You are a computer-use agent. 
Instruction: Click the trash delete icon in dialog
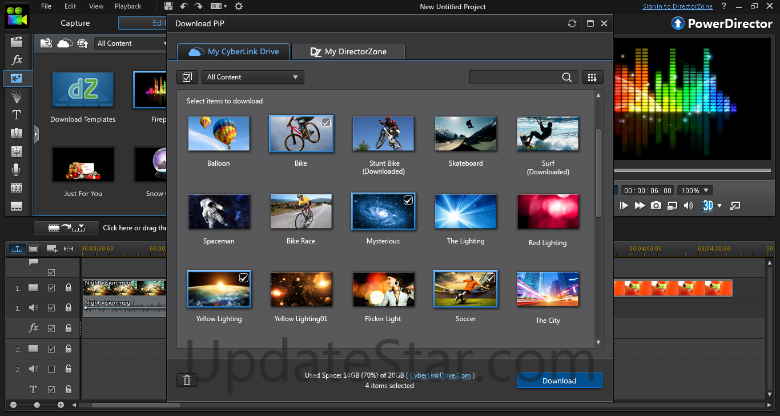(187, 380)
